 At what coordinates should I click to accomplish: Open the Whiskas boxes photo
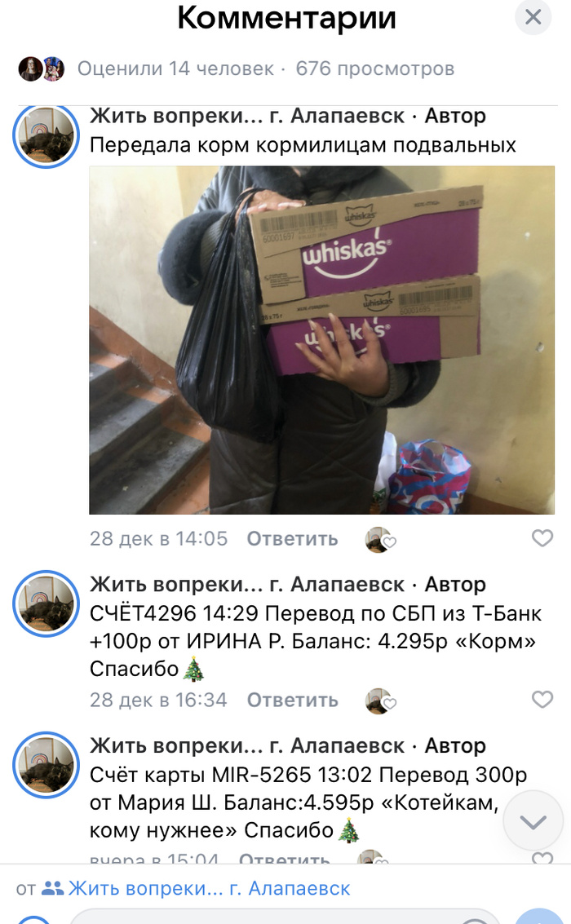tap(321, 340)
